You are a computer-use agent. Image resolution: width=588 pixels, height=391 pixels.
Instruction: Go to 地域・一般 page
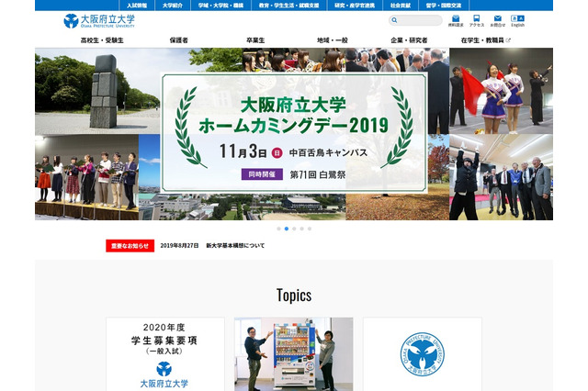pos(333,40)
